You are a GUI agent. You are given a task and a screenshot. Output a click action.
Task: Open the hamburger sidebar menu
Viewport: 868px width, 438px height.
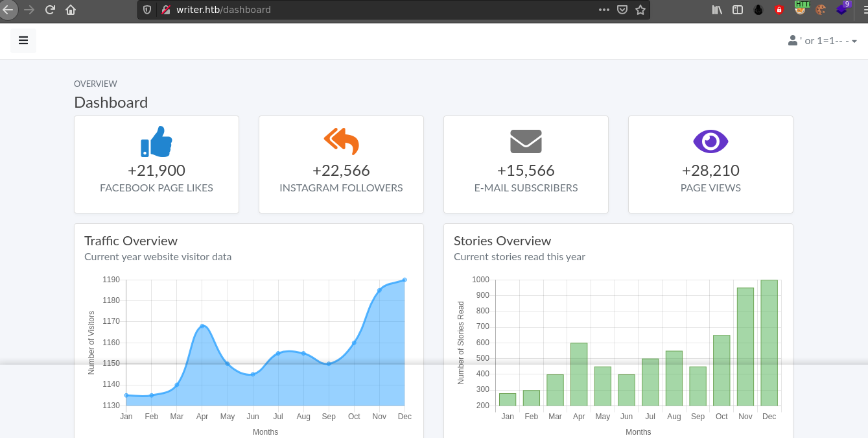pos(23,40)
